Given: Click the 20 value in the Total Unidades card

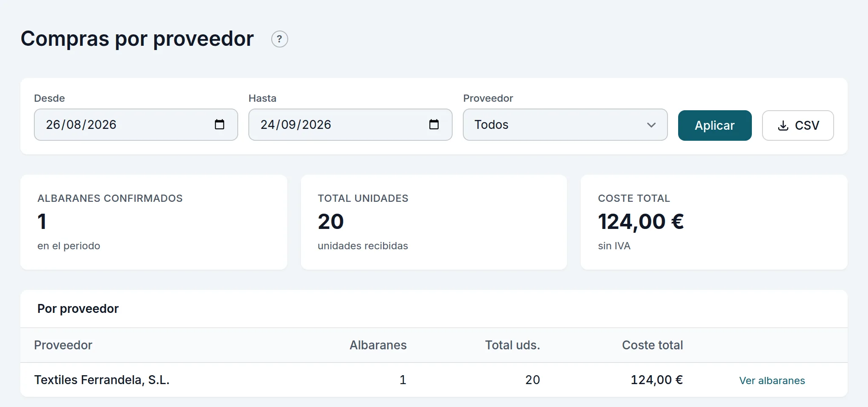Looking at the screenshot, I should pyautogui.click(x=331, y=222).
